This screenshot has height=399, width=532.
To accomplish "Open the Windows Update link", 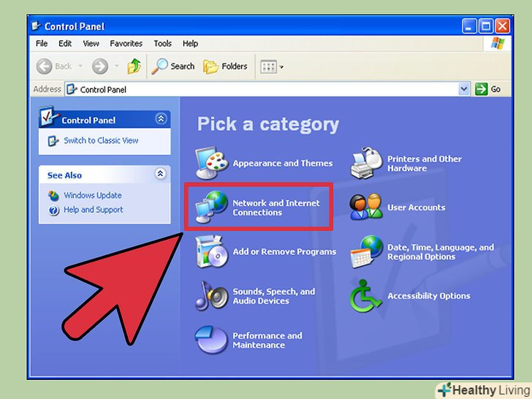I will point(93,195).
